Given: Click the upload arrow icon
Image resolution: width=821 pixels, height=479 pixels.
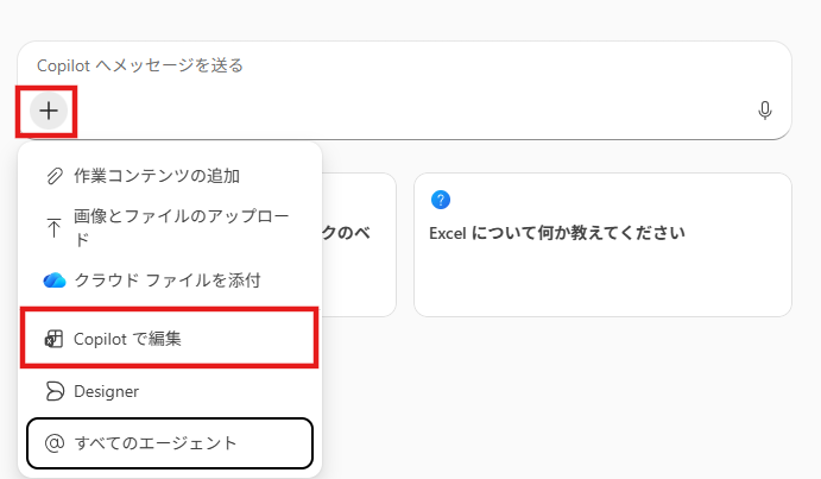Looking at the screenshot, I should [x=54, y=228].
